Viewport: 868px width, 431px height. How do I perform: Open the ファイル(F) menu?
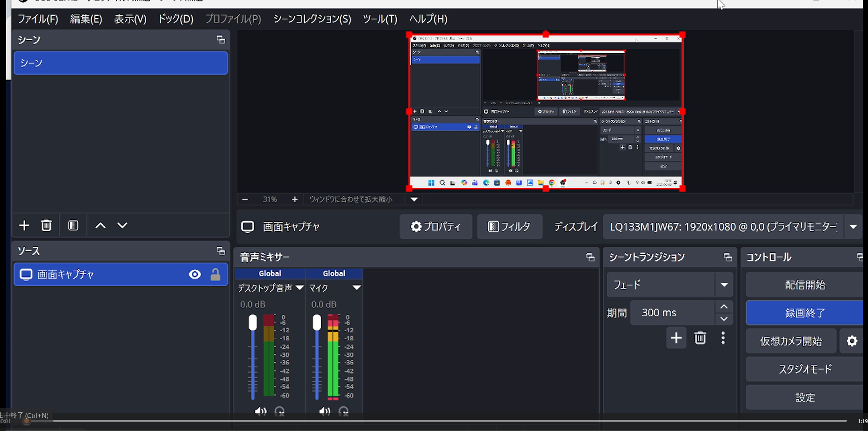click(x=38, y=19)
